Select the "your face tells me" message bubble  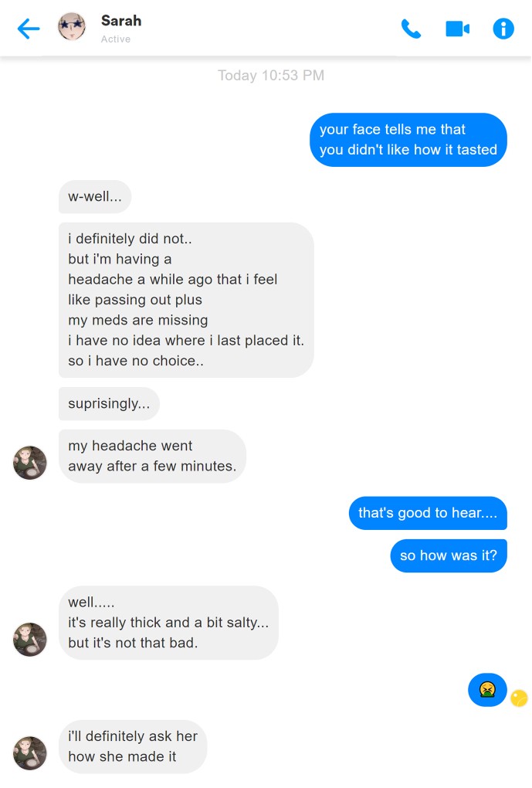[408, 140]
